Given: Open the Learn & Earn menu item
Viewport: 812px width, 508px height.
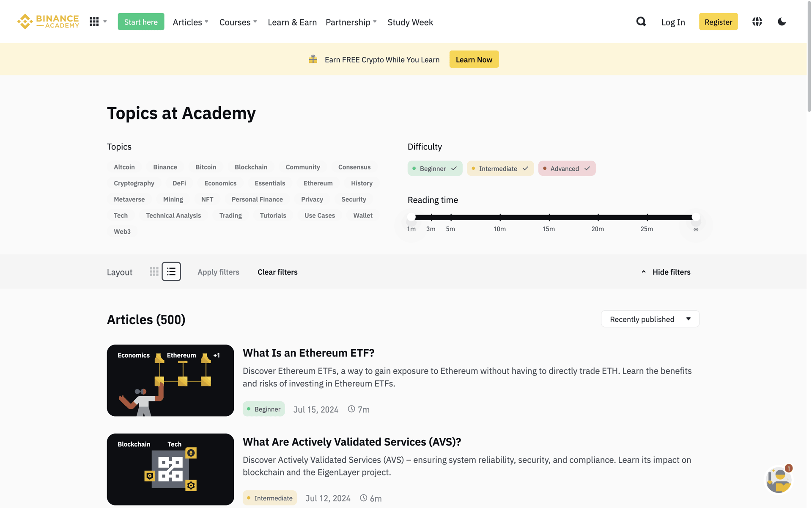Looking at the screenshot, I should pos(292,22).
